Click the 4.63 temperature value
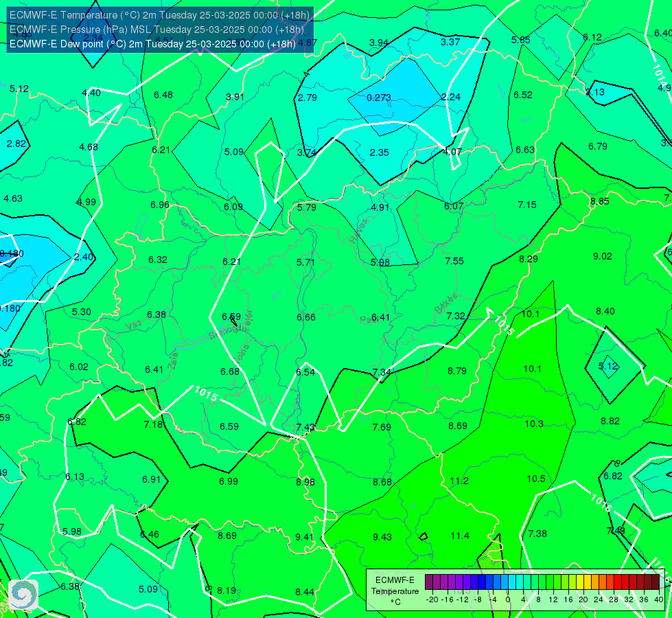Viewport: 672px width, 618px height. pyautogui.click(x=13, y=199)
